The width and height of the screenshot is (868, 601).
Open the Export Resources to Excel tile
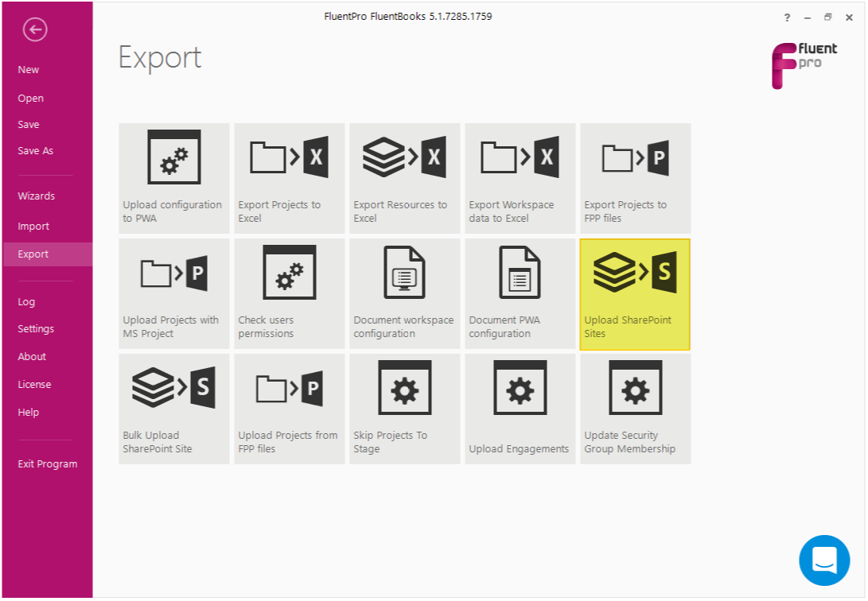(405, 178)
